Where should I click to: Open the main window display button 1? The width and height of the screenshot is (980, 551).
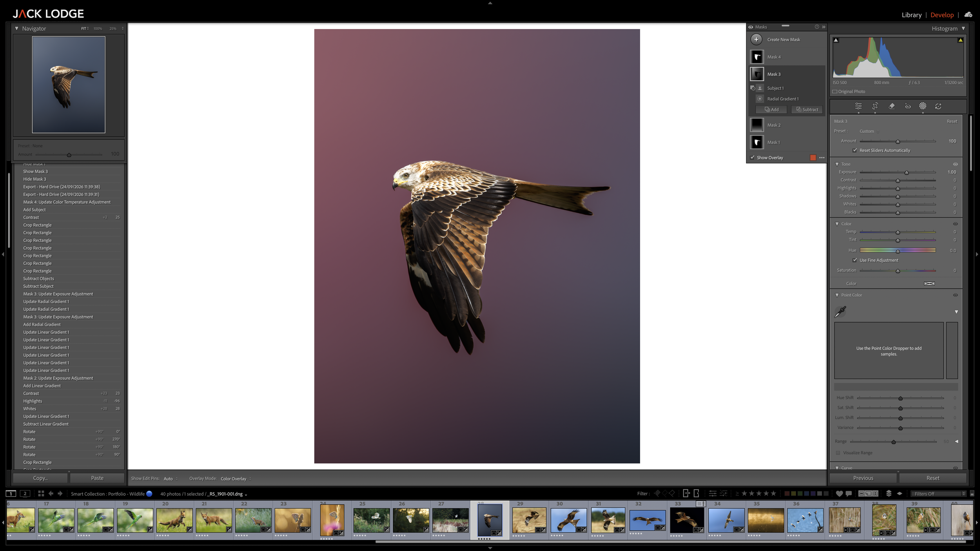pos(11,493)
